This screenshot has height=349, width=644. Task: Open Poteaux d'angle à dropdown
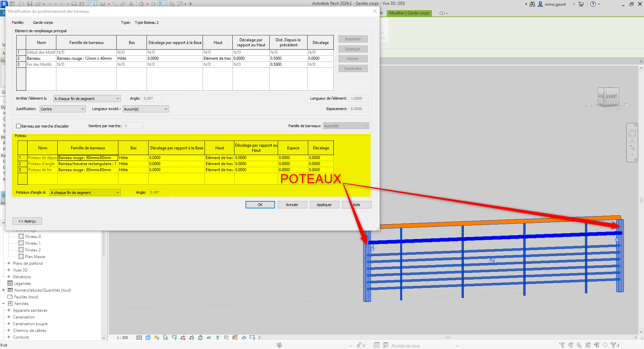pyautogui.click(x=85, y=193)
